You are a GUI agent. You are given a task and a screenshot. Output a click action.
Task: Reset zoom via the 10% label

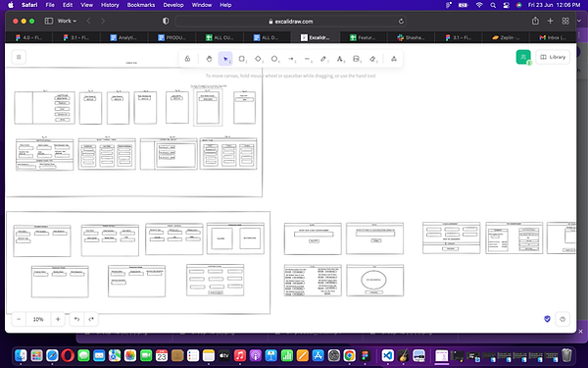tap(38, 319)
